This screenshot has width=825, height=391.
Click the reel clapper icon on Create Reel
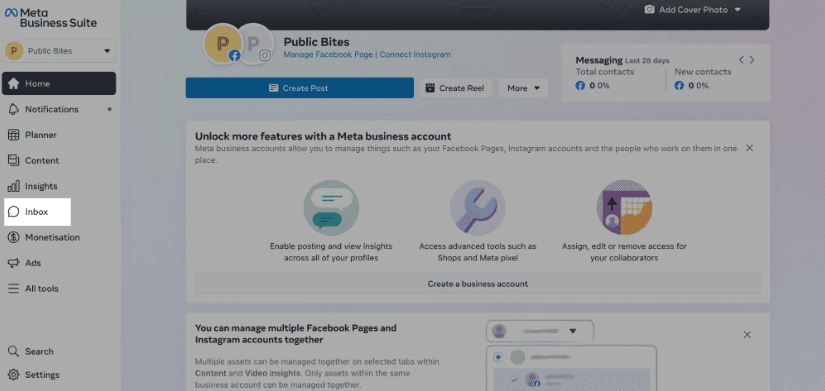pos(430,88)
